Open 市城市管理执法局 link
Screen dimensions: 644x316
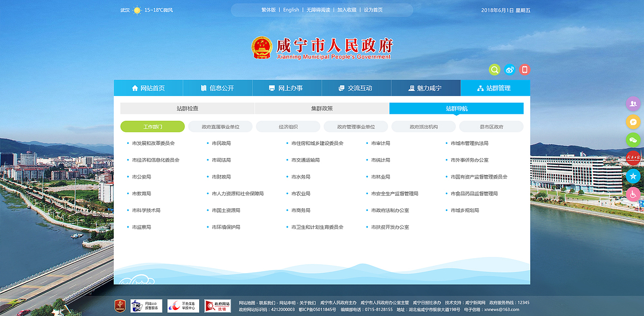(469, 143)
